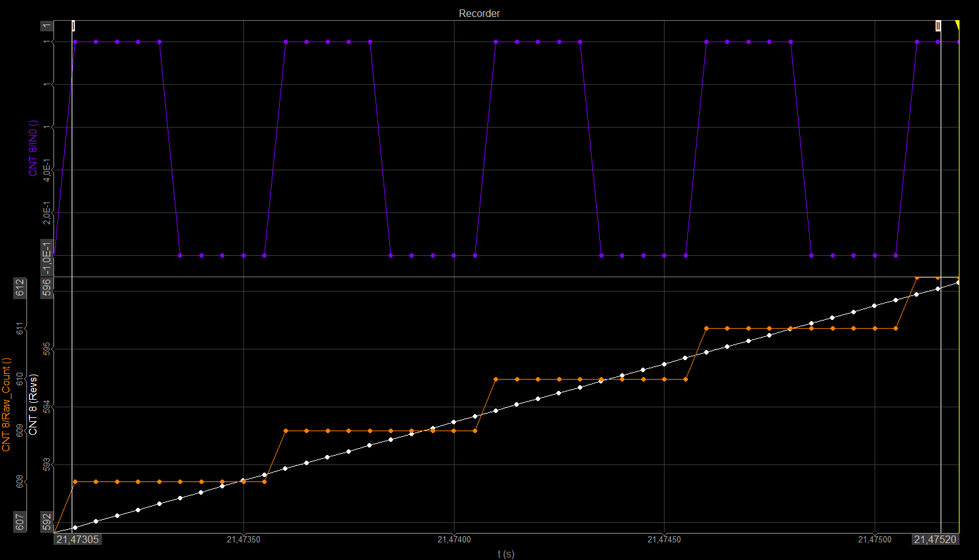Edit the IN0 axis minimum -1,0E-1
The width and height of the screenshot is (979, 560).
point(47,257)
